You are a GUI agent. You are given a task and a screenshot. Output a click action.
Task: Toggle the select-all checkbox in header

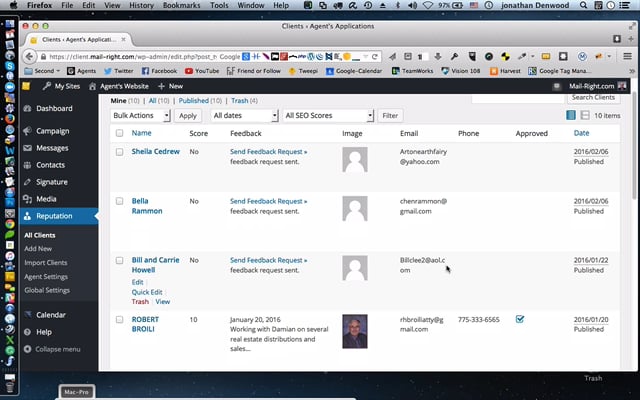[x=119, y=133]
